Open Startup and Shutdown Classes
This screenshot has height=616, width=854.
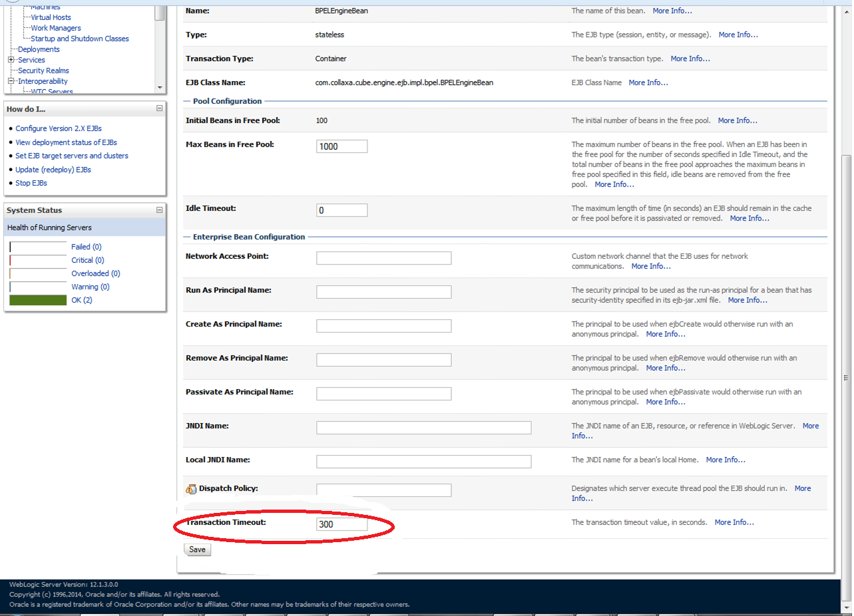click(x=80, y=39)
